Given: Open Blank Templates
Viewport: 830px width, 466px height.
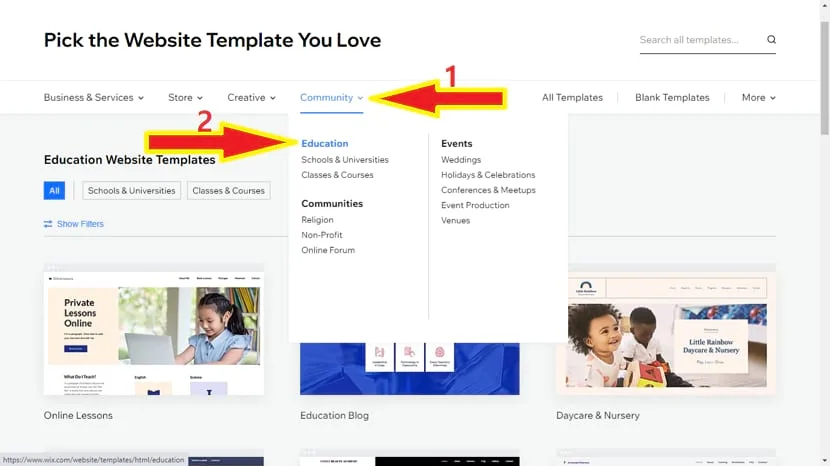Looking at the screenshot, I should click(x=672, y=97).
